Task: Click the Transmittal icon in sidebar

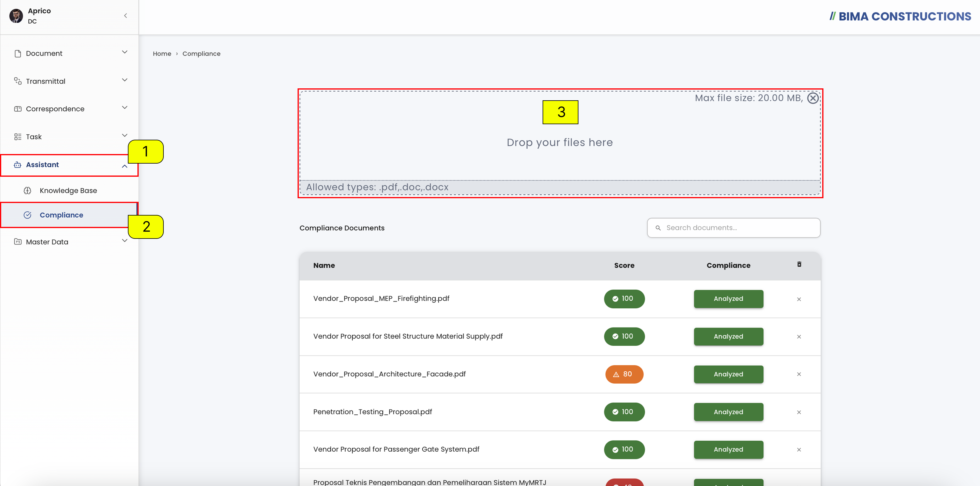Action: pos(18,81)
